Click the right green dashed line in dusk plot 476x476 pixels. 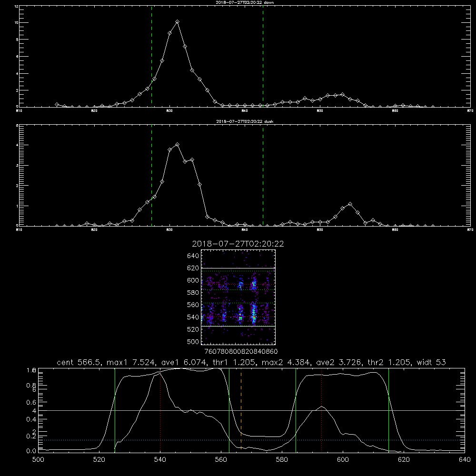point(263,175)
